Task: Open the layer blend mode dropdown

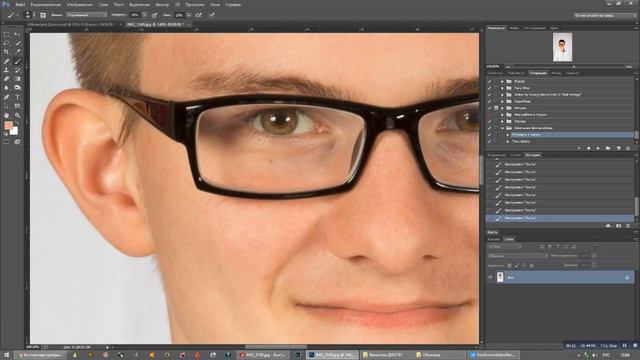Action: pos(518,256)
